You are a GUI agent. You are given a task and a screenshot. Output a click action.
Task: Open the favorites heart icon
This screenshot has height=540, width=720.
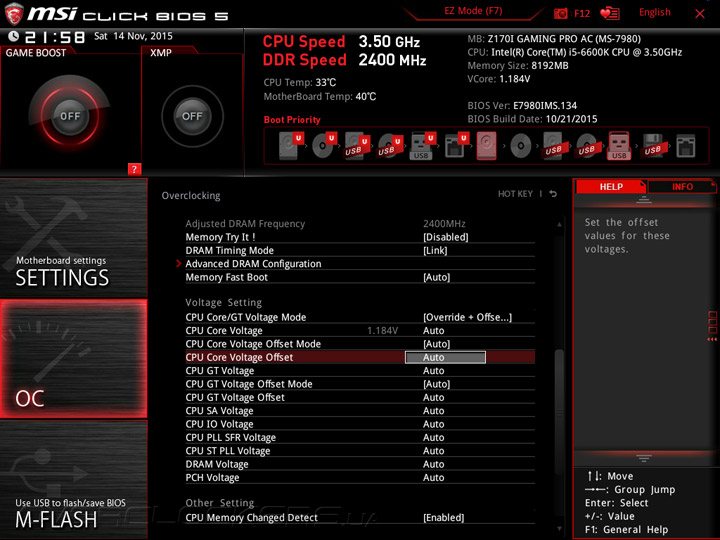click(x=610, y=14)
